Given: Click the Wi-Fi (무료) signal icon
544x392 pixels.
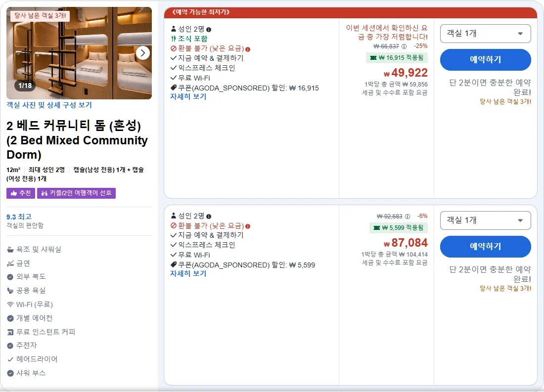Looking at the screenshot, I should click(10, 305).
